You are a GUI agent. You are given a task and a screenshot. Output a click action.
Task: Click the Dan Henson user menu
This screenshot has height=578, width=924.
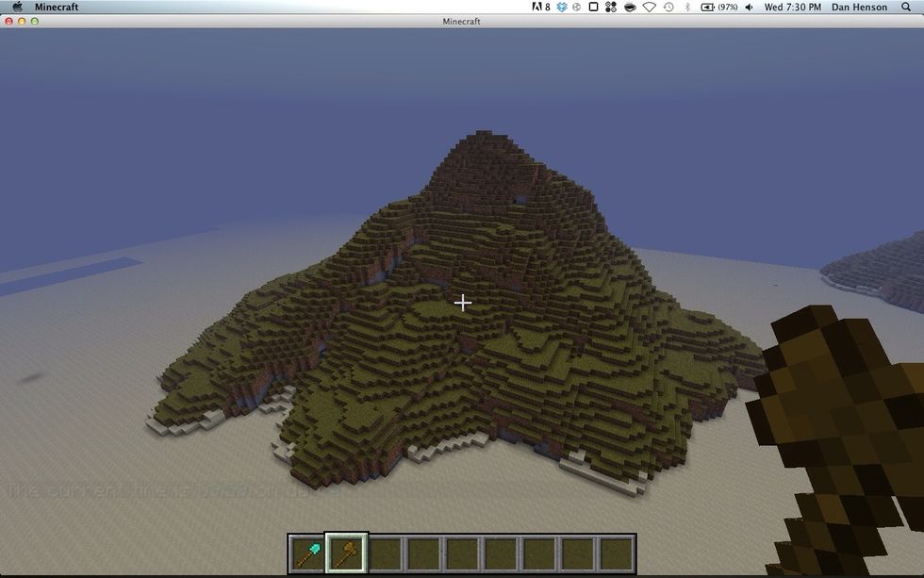click(x=859, y=7)
